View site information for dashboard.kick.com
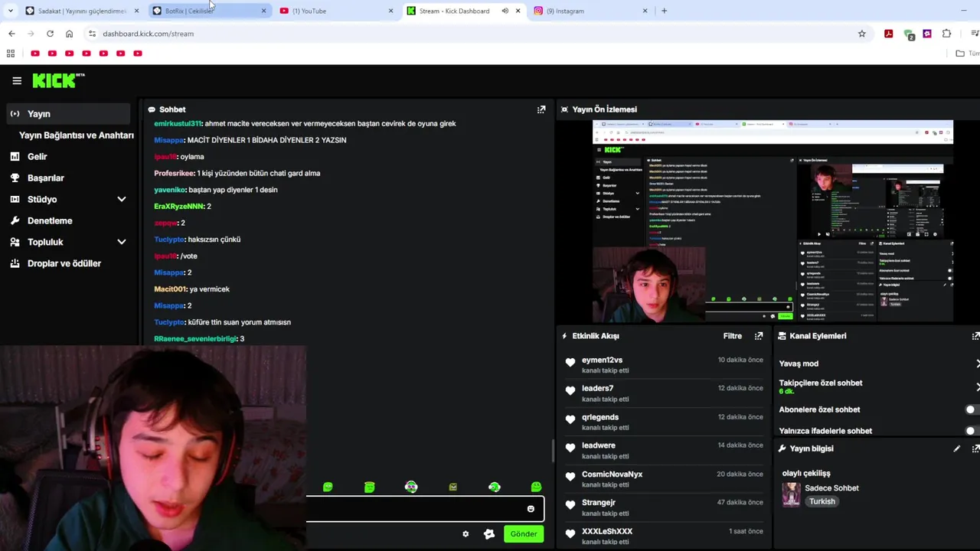980x551 pixels. pos(92,34)
